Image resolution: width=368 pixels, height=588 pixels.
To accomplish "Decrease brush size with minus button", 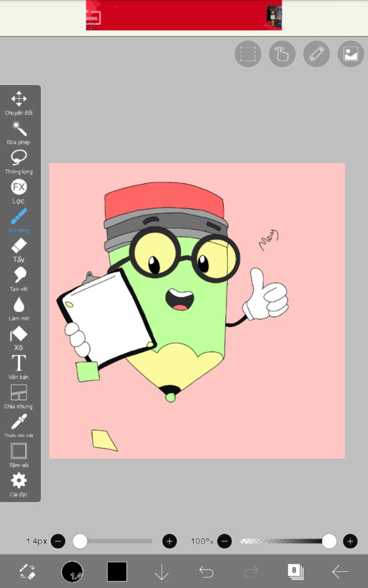I will click(x=58, y=541).
